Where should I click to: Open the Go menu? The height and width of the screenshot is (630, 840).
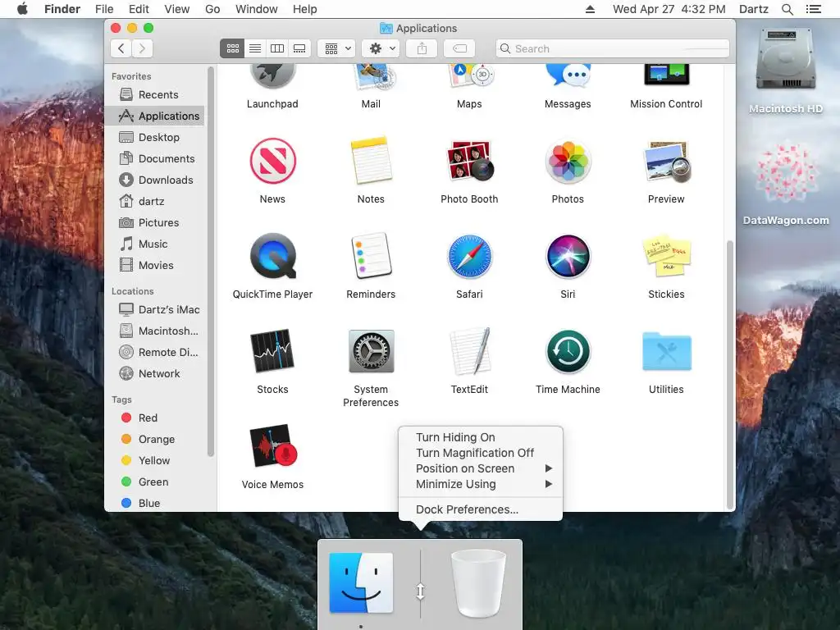click(x=212, y=9)
